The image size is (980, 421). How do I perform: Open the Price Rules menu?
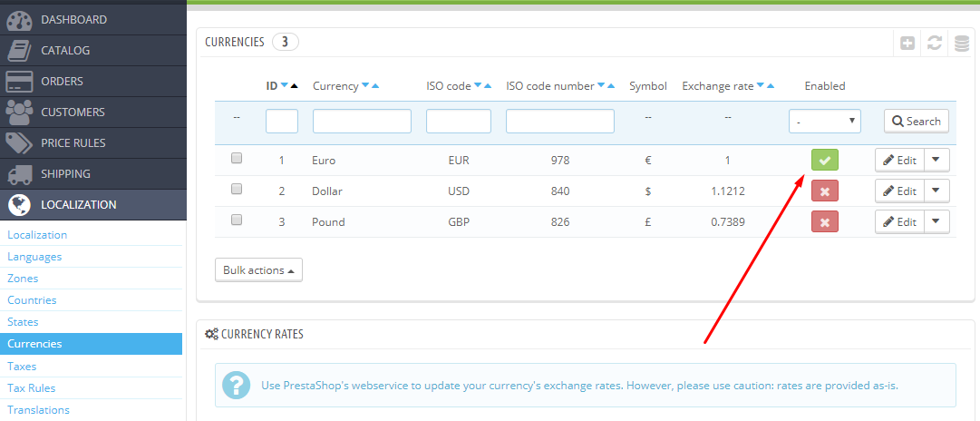[73, 142]
